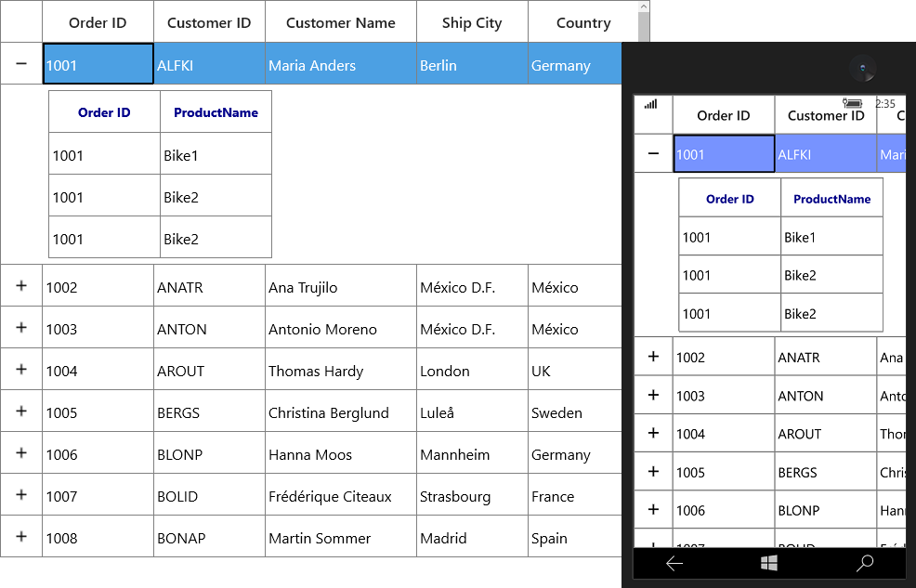
Task: Click the Country column header
Action: click(583, 21)
